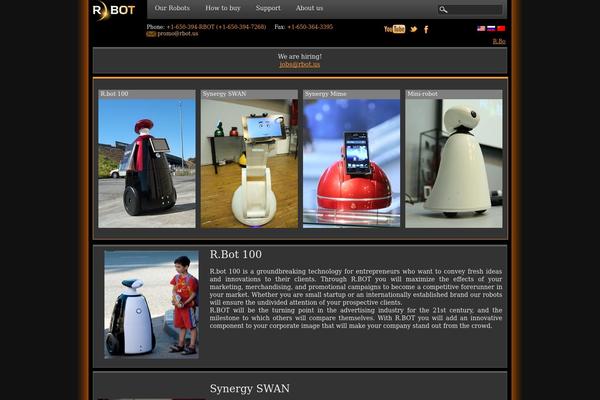Open the R.Bo link below the flags
600x400 pixels.
tap(499, 41)
